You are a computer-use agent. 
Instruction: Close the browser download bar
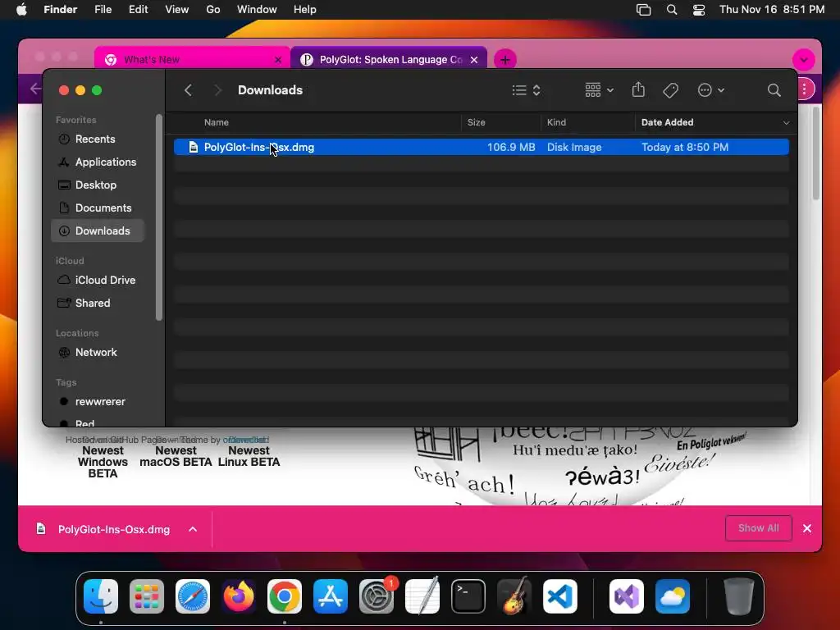point(807,529)
